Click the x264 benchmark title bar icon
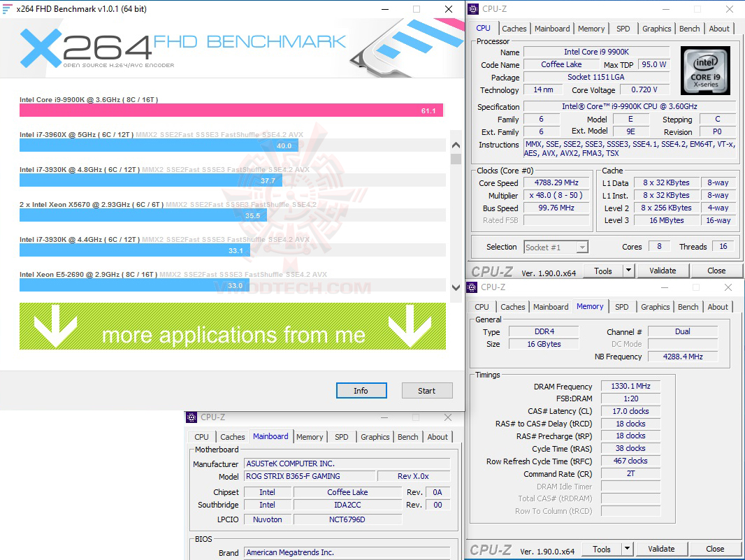 point(7,9)
